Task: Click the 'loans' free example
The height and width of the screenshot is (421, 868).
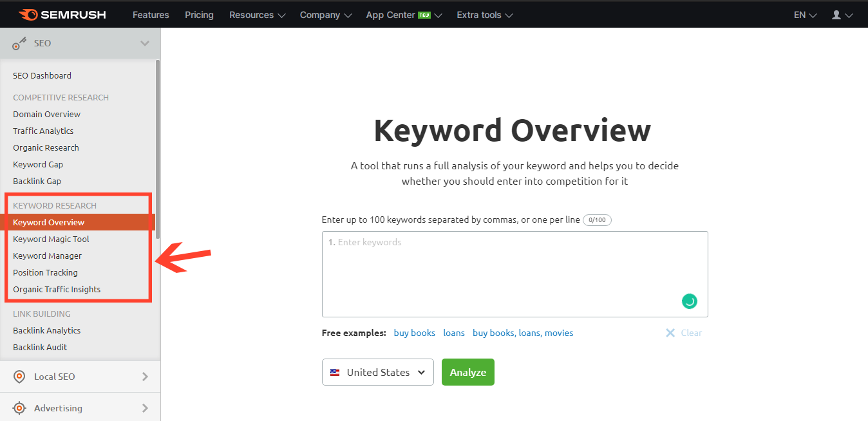Action: [x=454, y=333]
